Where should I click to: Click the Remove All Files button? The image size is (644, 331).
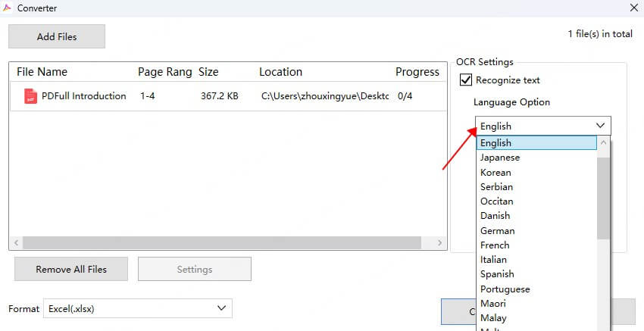[x=71, y=269]
